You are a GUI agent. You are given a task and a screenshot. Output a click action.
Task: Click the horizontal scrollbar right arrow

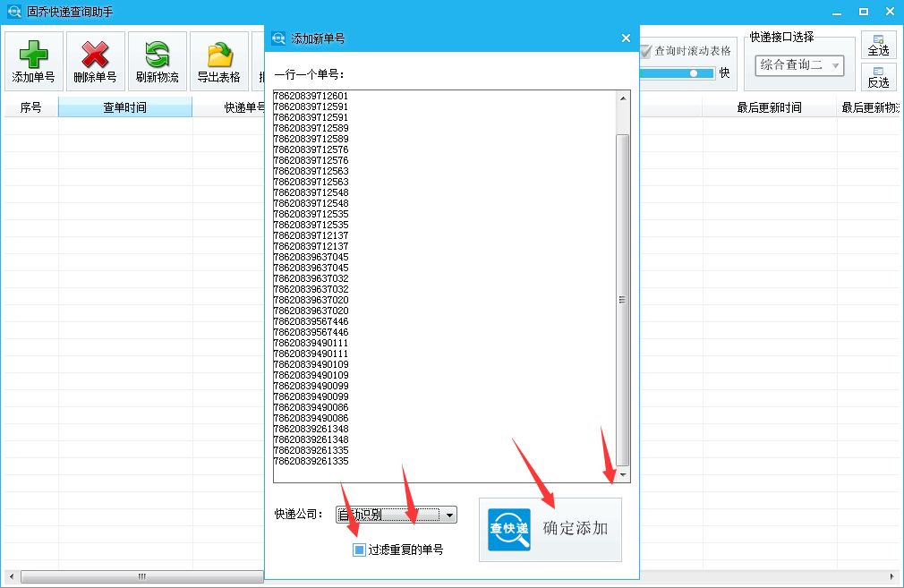891,576
